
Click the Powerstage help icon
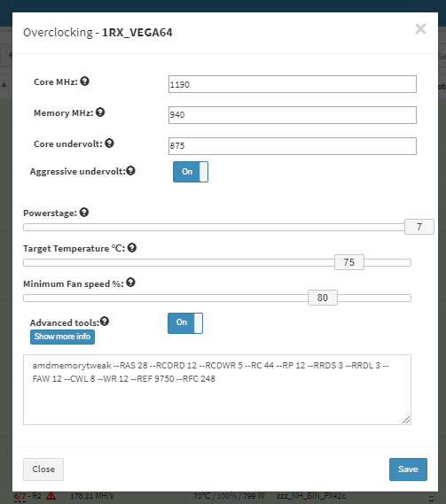pos(84,213)
